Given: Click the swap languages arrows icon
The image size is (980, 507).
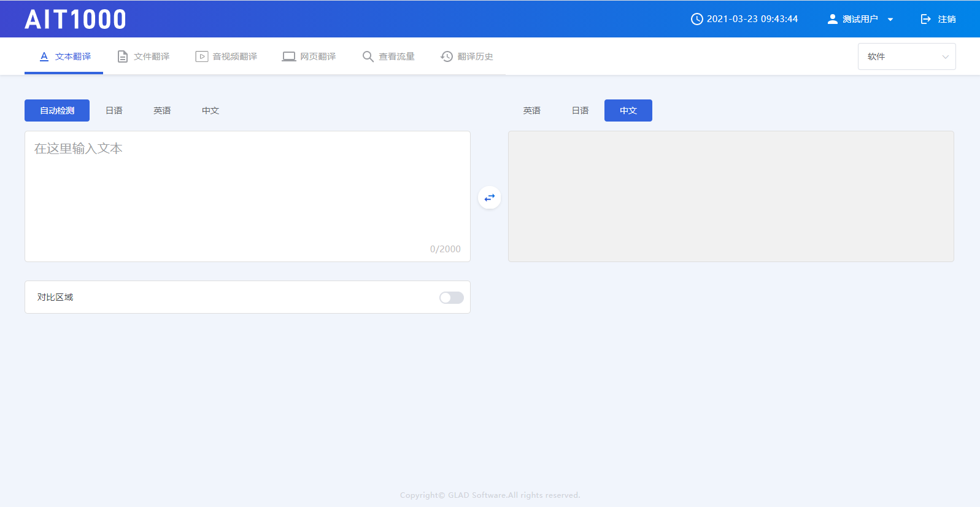Looking at the screenshot, I should point(489,198).
